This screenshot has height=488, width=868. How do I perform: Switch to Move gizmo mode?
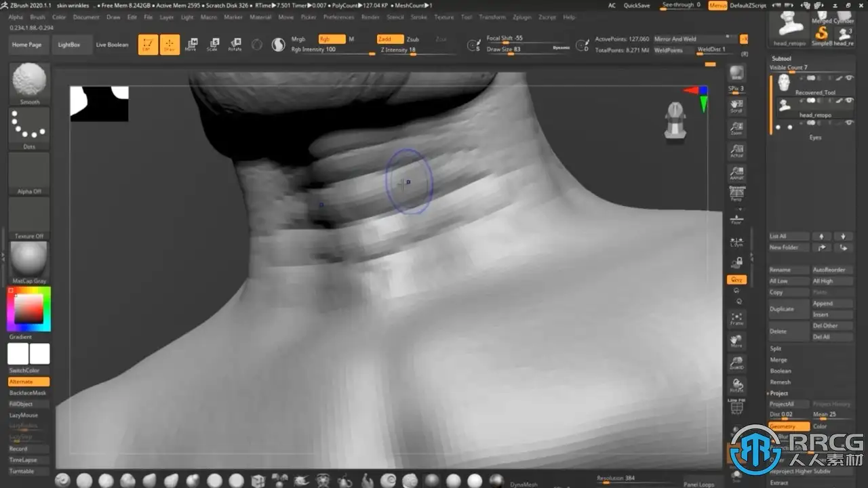191,45
